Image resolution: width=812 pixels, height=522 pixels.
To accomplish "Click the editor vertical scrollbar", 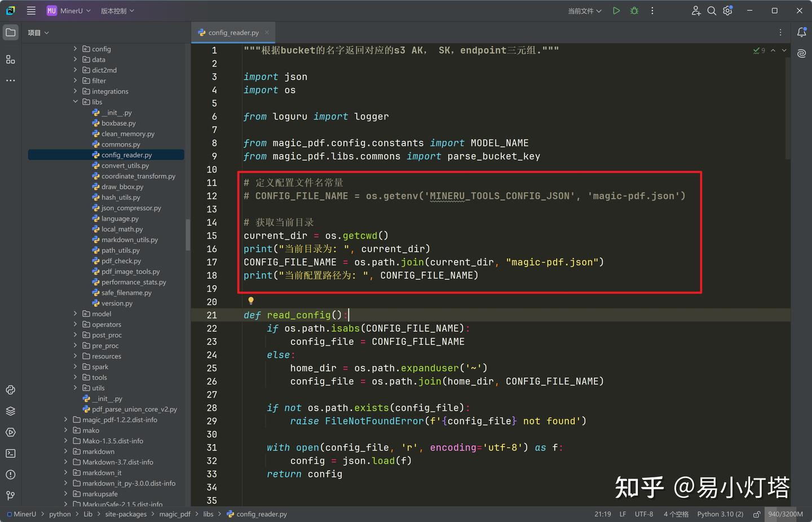I will (788, 107).
